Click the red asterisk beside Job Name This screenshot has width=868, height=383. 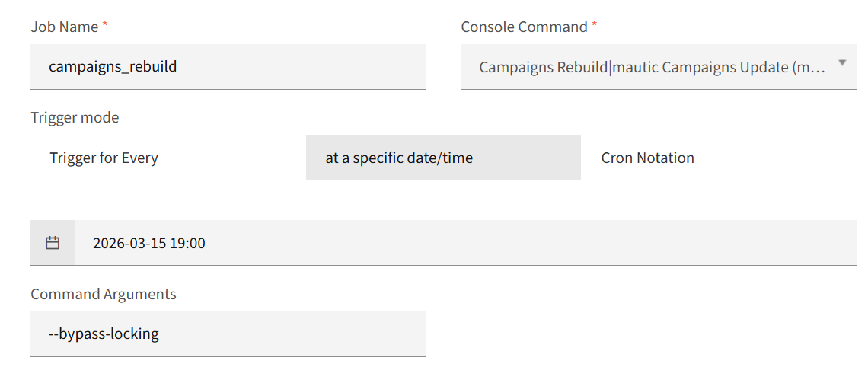click(105, 26)
